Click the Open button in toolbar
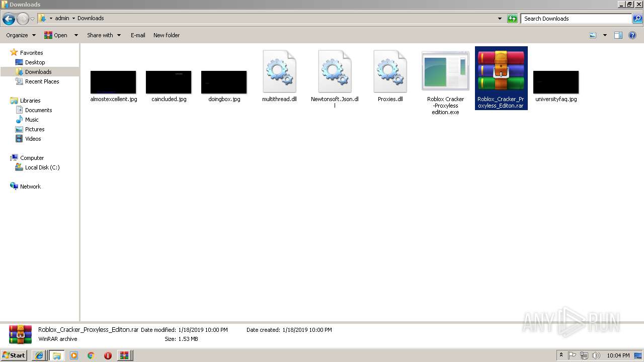Viewport: 644px width, 362px height. 56,35
